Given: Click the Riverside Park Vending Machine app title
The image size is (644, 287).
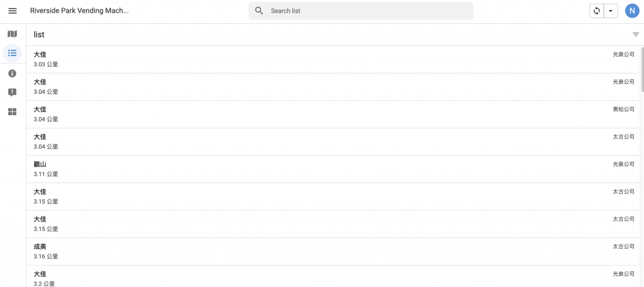Looking at the screenshot, I should pos(79,11).
